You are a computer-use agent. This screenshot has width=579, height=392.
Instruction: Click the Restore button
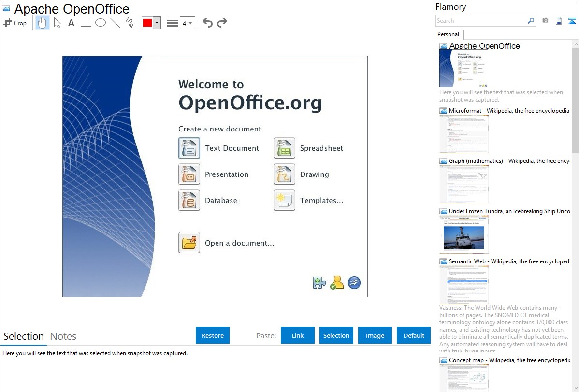click(x=213, y=335)
